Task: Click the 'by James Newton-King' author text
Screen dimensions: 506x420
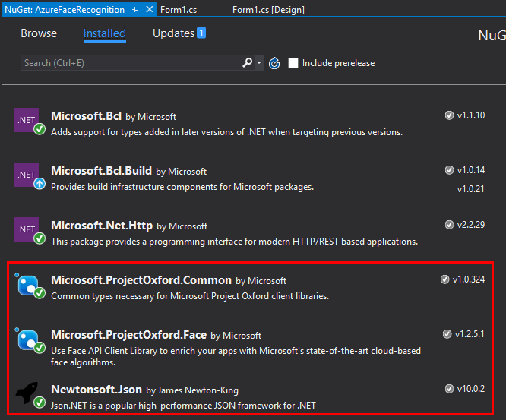Action: pyautogui.click(x=192, y=390)
